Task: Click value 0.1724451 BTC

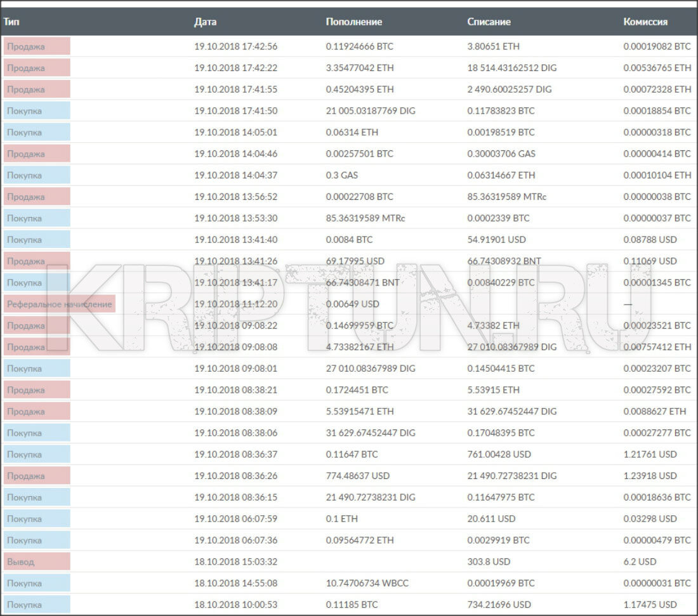Action: coord(357,390)
